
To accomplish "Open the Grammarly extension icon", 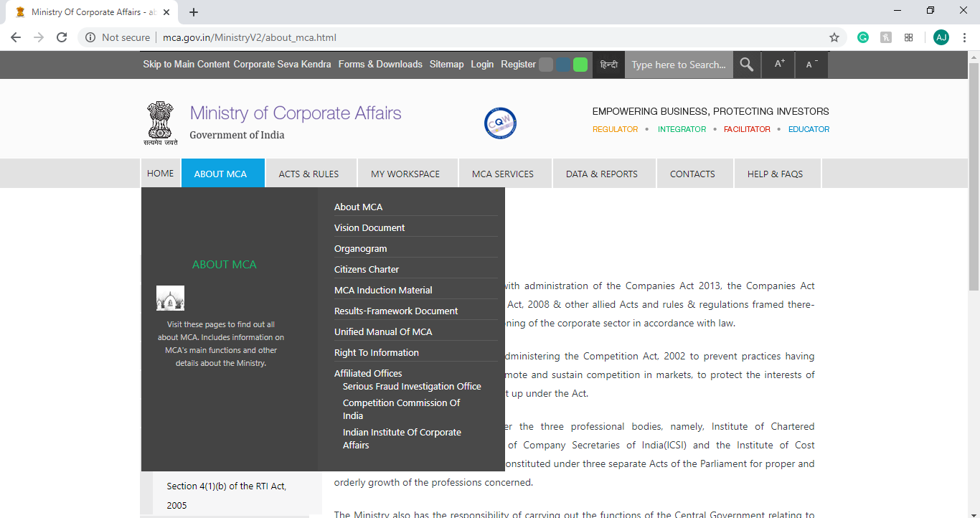I will tap(863, 37).
